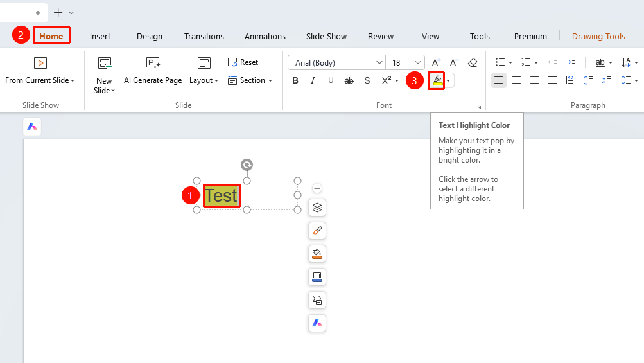Open the Tools tab
The width and height of the screenshot is (644, 363).
pyautogui.click(x=480, y=36)
